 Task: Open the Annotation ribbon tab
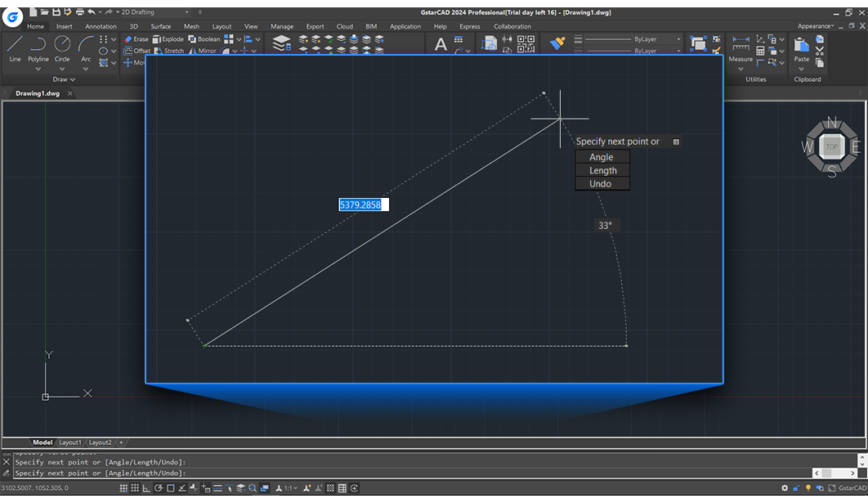[101, 26]
